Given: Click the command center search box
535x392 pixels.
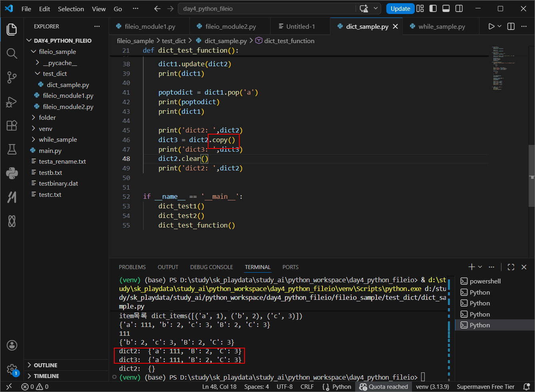Looking at the screenshot, I should pyautogui.click(x=267, y=8).
